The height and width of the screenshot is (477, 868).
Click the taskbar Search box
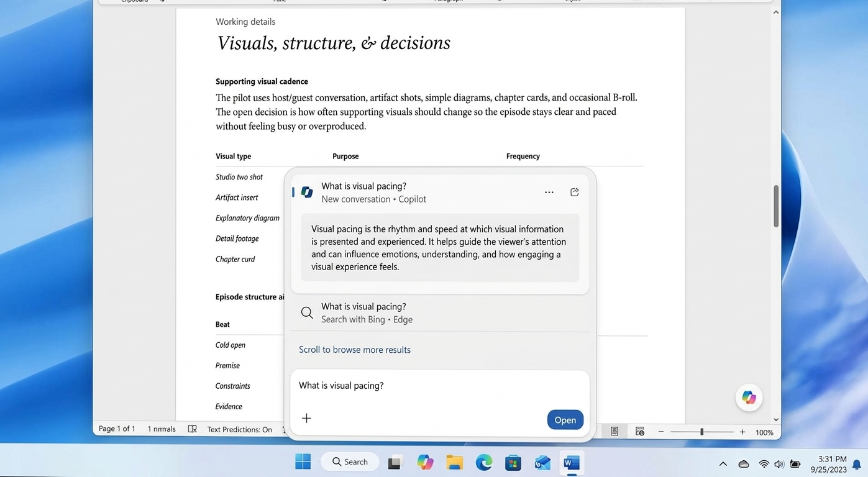[x=350, y=462]
